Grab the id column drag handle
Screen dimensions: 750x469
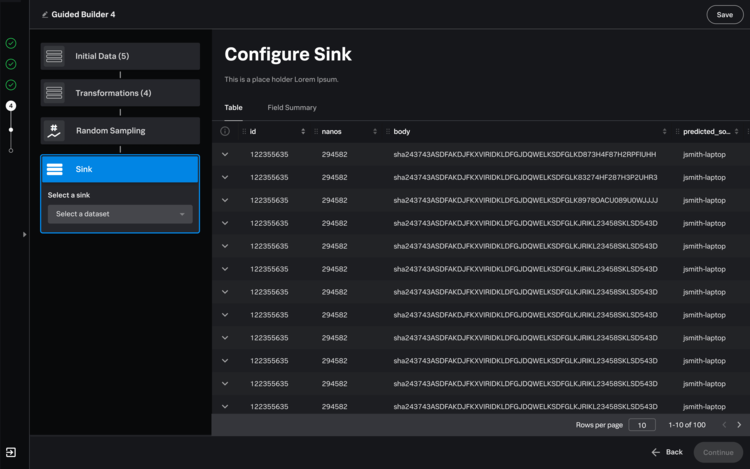(244, 131)
